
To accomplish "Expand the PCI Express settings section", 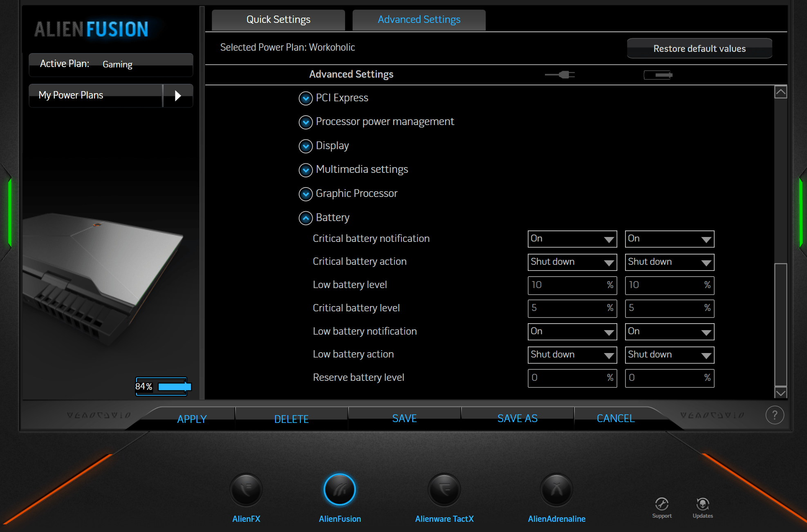I will 305,98.
